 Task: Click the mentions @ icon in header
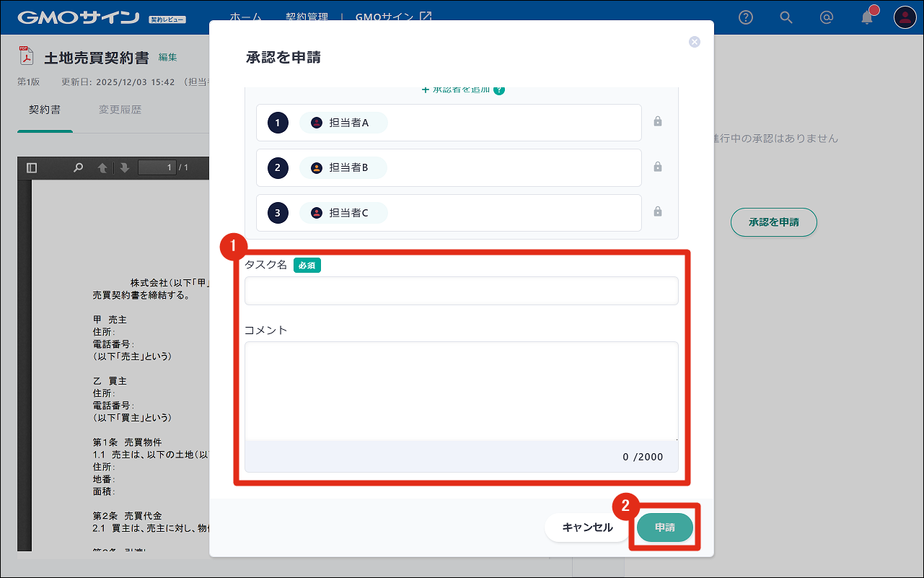tap(827, 17)
